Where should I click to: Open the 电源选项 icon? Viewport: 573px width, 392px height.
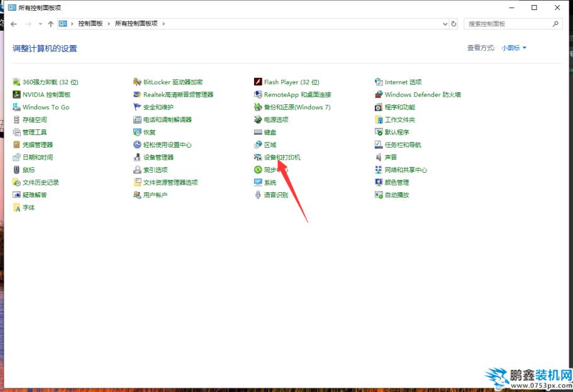pos(258,119)
